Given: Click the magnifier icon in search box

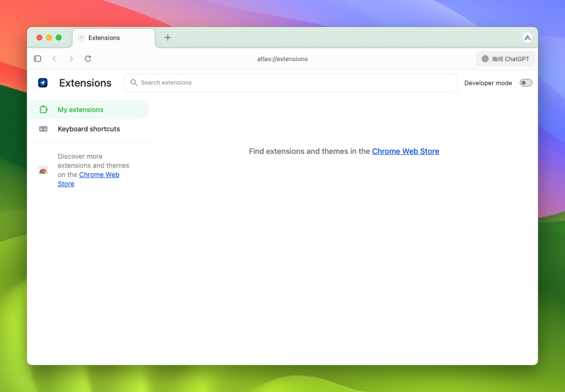Looking at the screenshot, I should (x=134, y=83).
